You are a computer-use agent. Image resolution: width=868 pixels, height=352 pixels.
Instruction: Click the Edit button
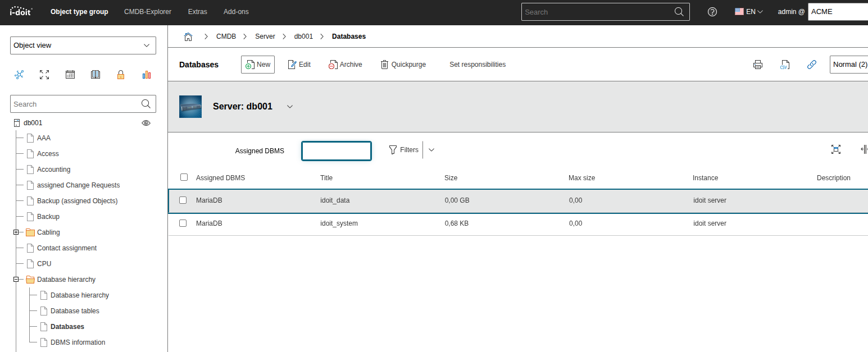pos(299,65)
